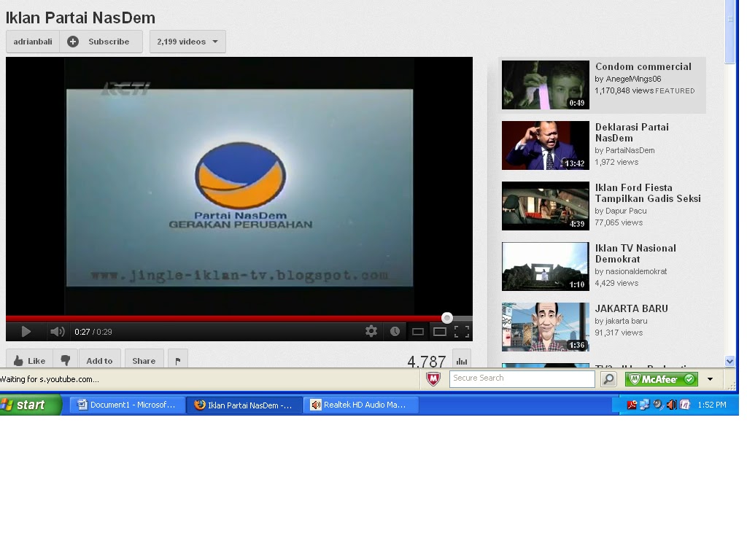Open Deklarasi Partai NasDem video link

coord(632,133)
